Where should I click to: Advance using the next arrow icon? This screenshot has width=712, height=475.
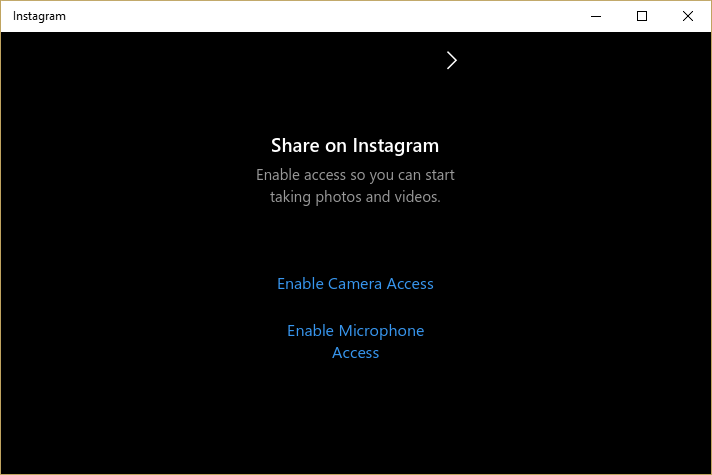(x=451, y=60)
